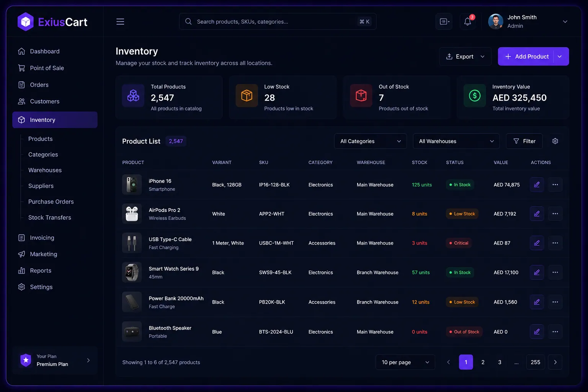
Task: Click the Smart Watch Series 9 thumbnail
Action: (132, 272)
